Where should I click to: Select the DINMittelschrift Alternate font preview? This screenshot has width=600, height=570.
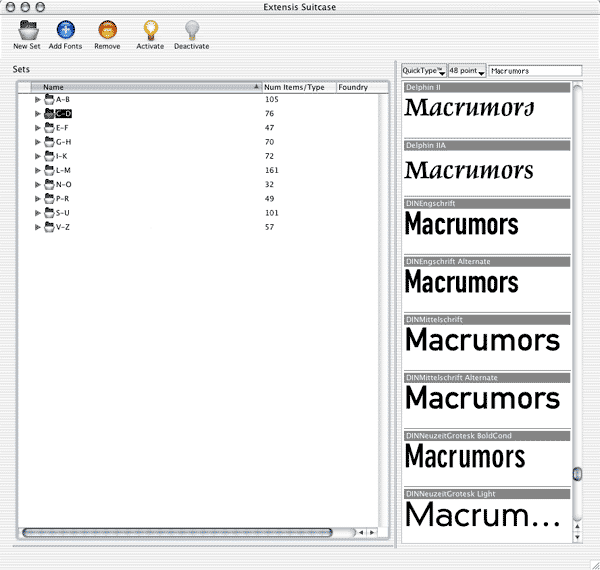pos(487,400)
